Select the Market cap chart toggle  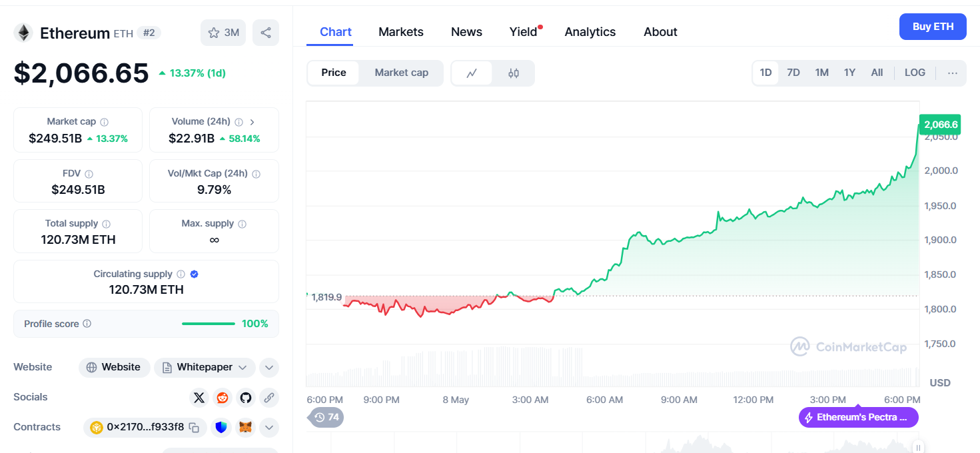pyautogui.click(x=401, y=73)
